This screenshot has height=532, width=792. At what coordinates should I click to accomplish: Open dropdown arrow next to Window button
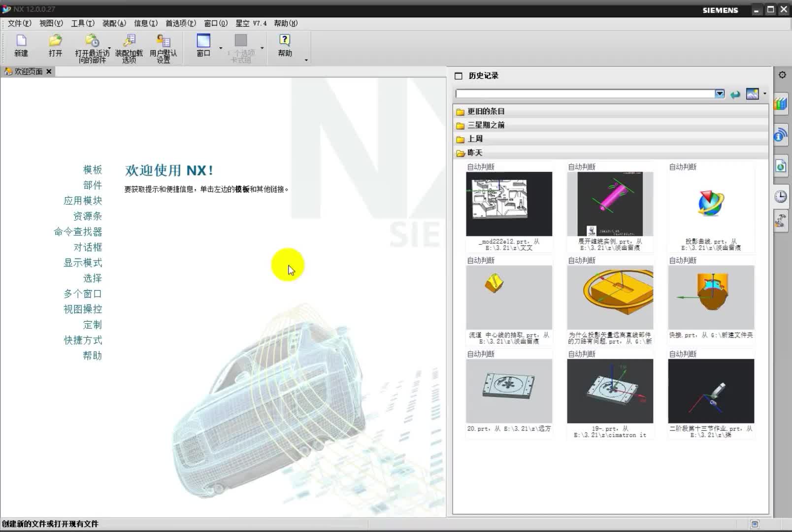click(221, 48)
